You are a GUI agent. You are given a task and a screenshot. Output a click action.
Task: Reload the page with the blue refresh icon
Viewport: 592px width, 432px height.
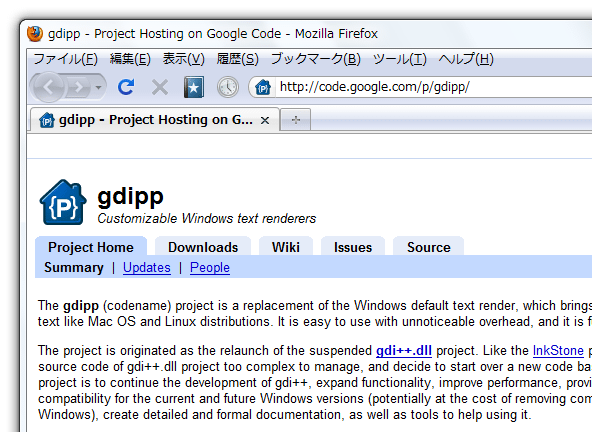[x=126, y=87]
